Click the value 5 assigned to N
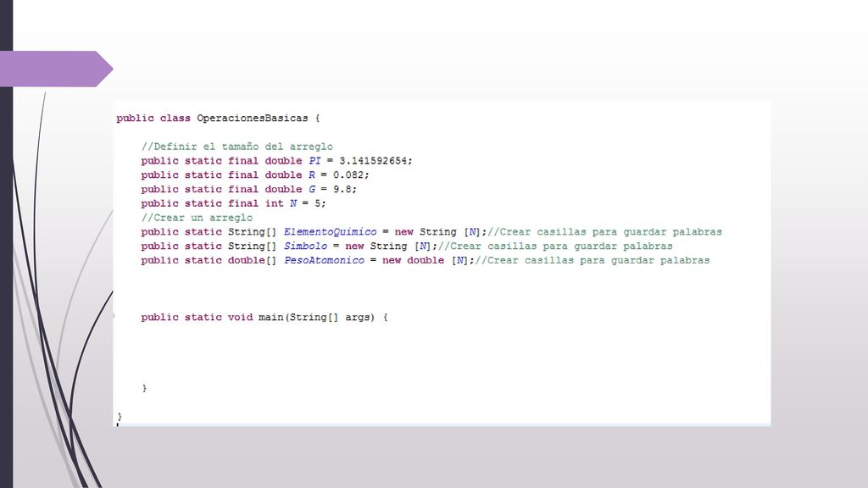 (318, 203)
